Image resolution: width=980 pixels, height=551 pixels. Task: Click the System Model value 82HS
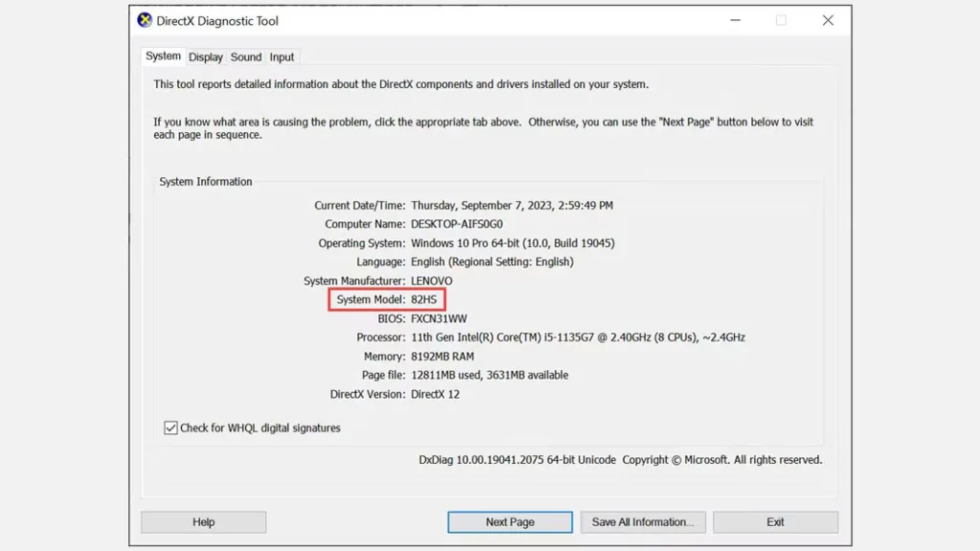pyautogui.click(x=424, y=299)
